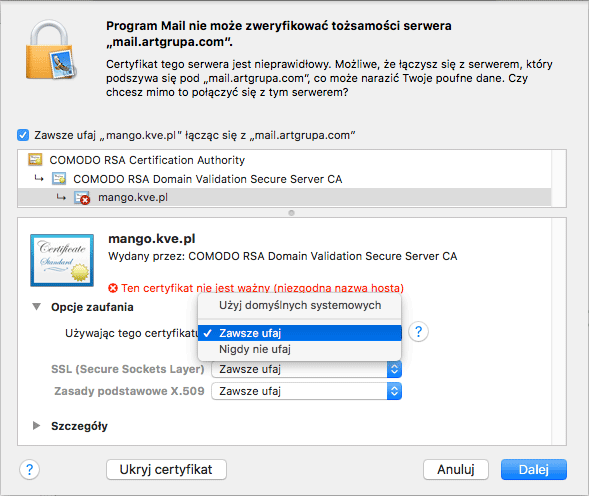This screenshot has height=496, width=589.
Task: Click the mango.kve.pl invalid certificate icon
Action: coord(82,198)
